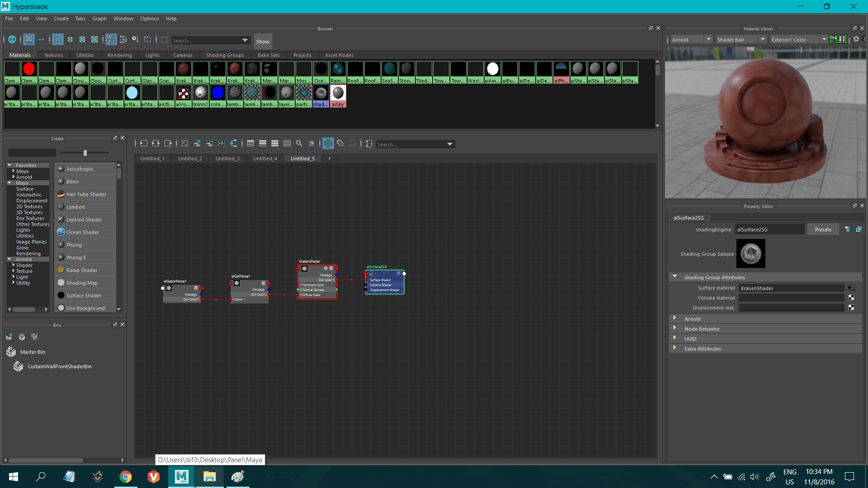Screen dimensions: 868x488
Task: Expand the Node Behavior section
Action: point(675,328)
